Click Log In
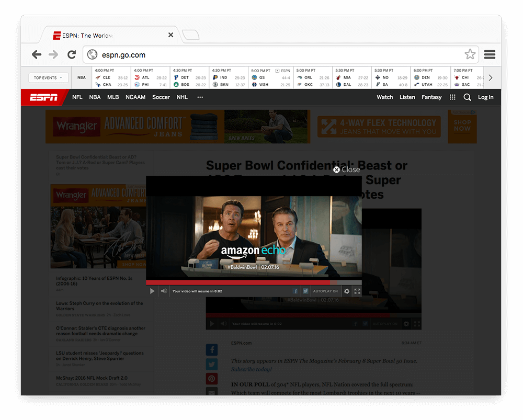 tap(485, 97)
